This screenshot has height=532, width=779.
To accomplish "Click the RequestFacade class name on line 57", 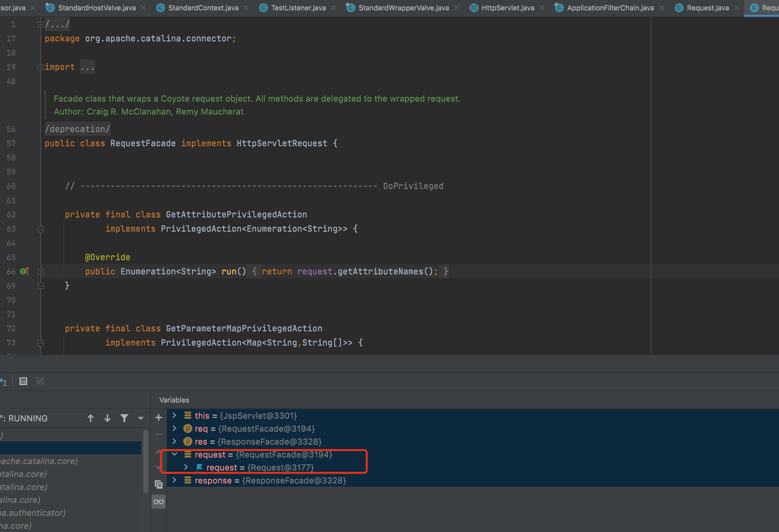I will point(143,143).
